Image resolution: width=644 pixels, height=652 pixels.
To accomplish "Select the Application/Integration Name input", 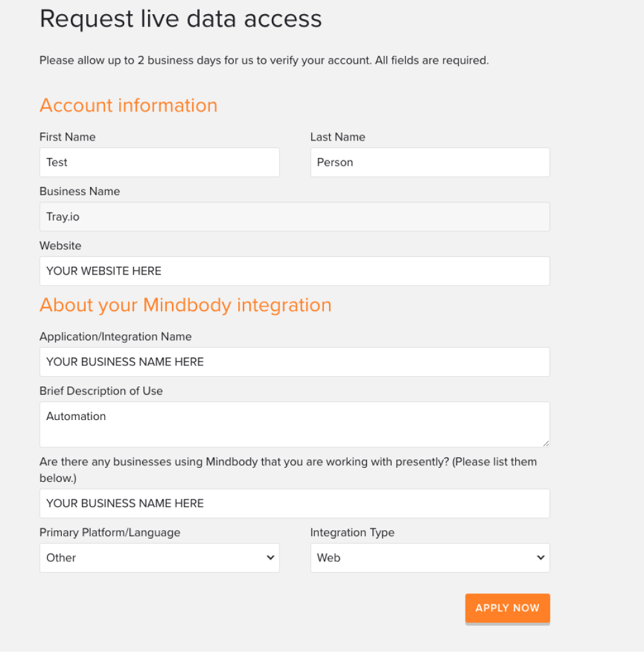I will pyautogui.click(x=294, y=361).
